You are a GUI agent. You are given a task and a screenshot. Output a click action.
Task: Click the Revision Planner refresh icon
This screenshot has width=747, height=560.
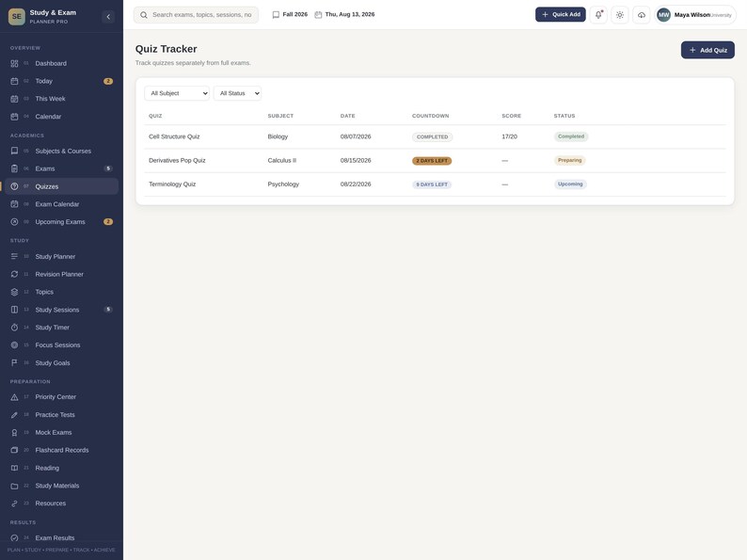[x=14, y=274]
